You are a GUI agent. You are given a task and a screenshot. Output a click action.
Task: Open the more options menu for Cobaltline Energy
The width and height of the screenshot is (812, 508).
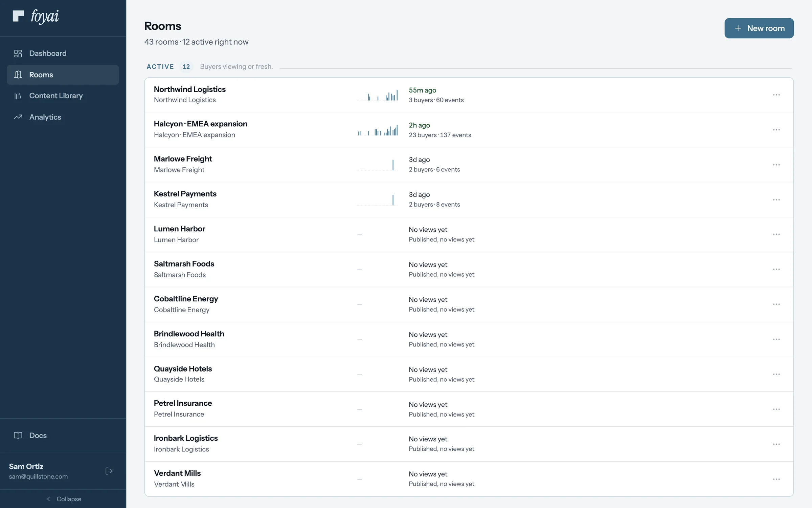pyautogui.click(x=776, y=304)
